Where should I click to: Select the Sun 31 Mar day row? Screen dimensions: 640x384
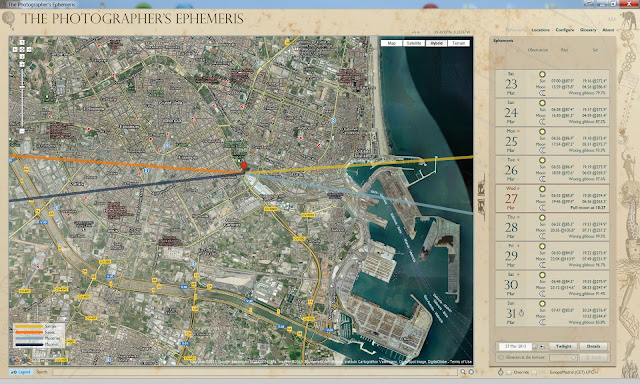tap(552, 313)
